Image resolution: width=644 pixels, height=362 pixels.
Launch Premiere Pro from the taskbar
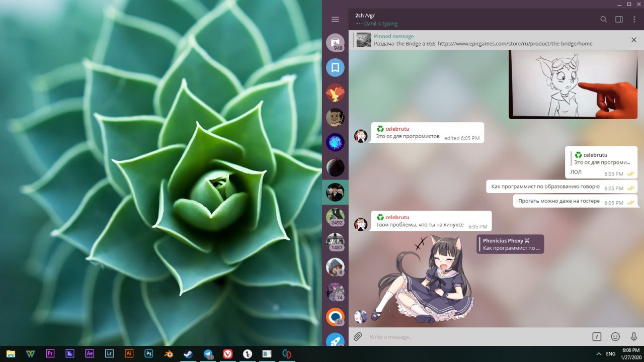click(x=50, y=353)
